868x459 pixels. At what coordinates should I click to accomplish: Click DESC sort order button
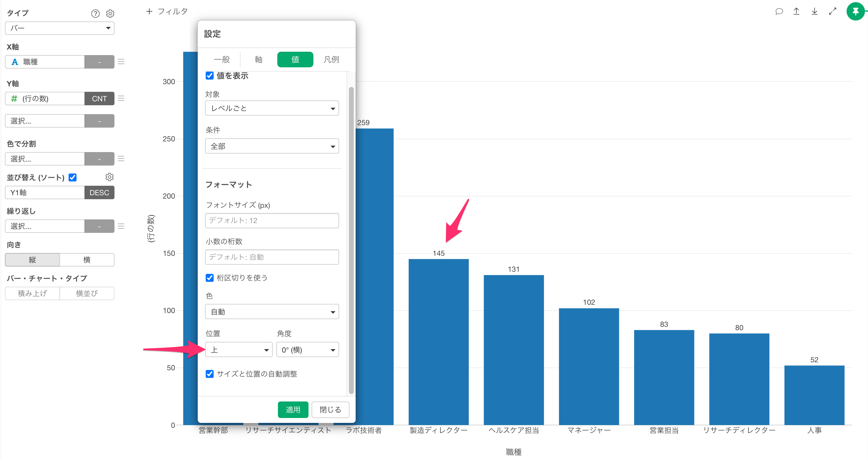click(x=99, y=192)
